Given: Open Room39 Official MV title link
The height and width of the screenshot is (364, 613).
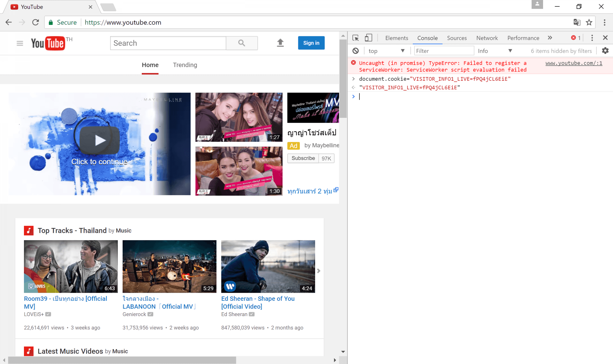Looking at the screenshot, I should pos(65,302).
